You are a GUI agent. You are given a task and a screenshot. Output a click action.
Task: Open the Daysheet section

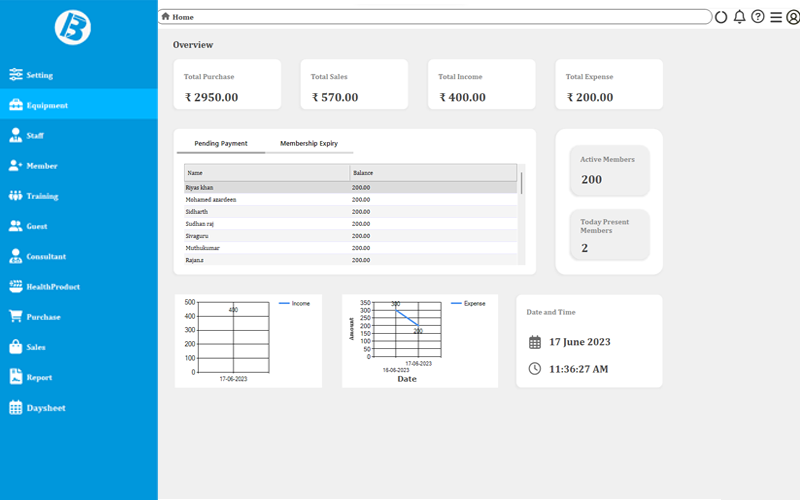point(79,407)
